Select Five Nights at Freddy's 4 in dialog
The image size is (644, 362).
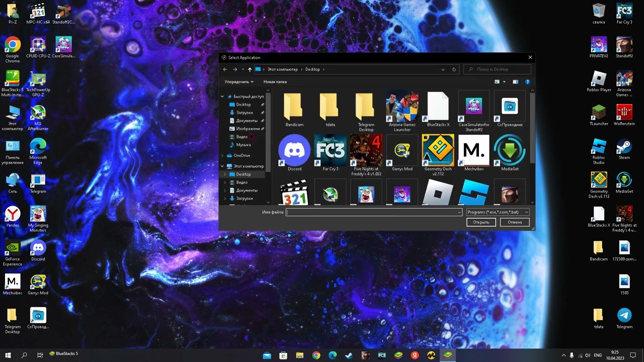pyautogui.click(x=366, y=155)
